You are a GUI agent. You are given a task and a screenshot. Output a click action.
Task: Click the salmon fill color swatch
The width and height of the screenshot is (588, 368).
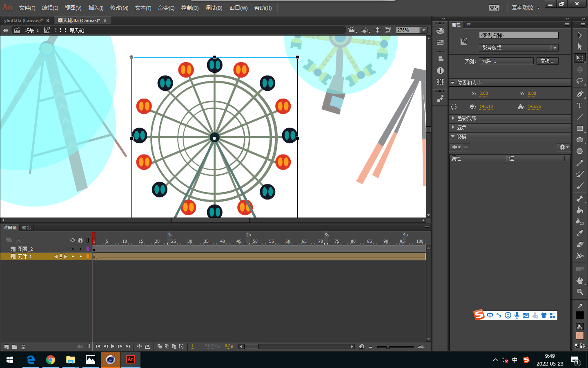[x=579, y=336]
